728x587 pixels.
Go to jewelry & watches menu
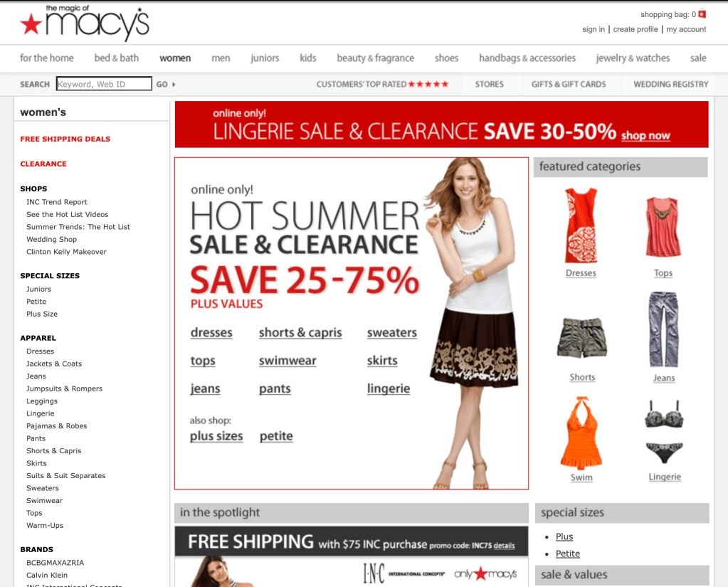633,58
